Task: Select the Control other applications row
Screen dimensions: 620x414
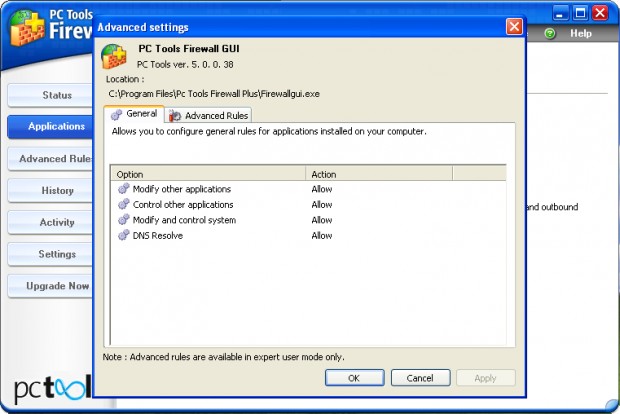Action: pyautogui.click(x=308, y=204)
